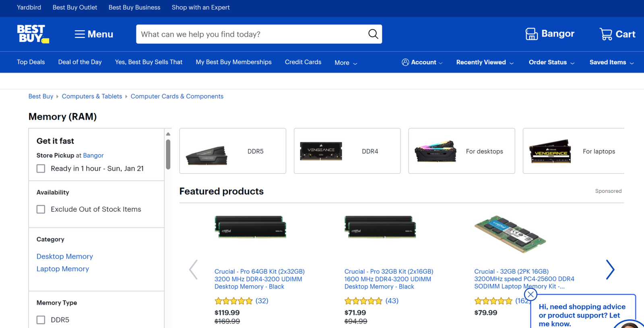Click Computers & Tablets breadcrumb link
The width and height of the screenshot is (644, 328).
(92, 96)
